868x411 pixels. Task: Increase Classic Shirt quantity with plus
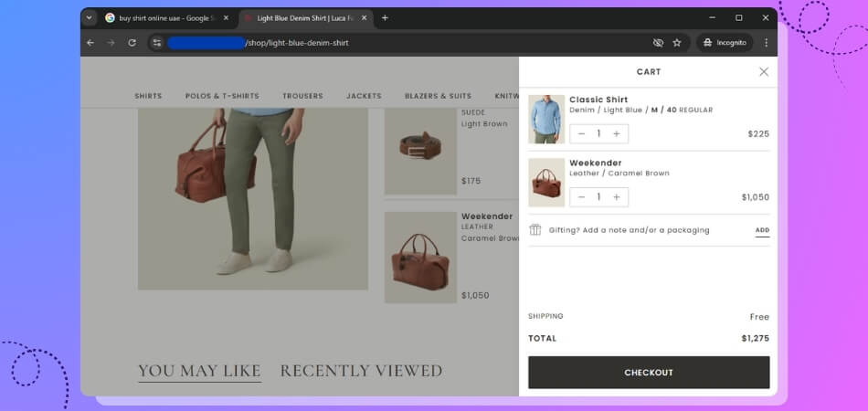(616, 134)
